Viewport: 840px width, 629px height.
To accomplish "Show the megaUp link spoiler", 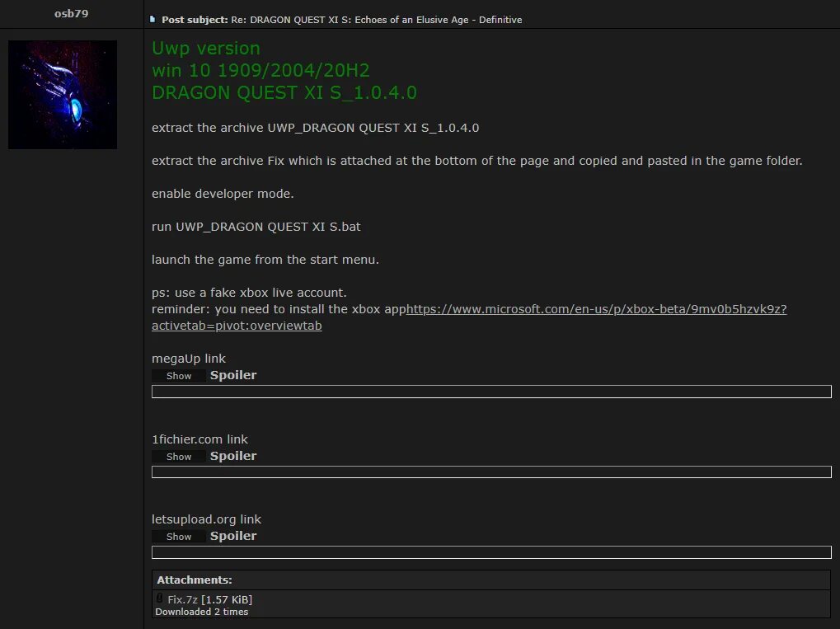I will (179, 376).
